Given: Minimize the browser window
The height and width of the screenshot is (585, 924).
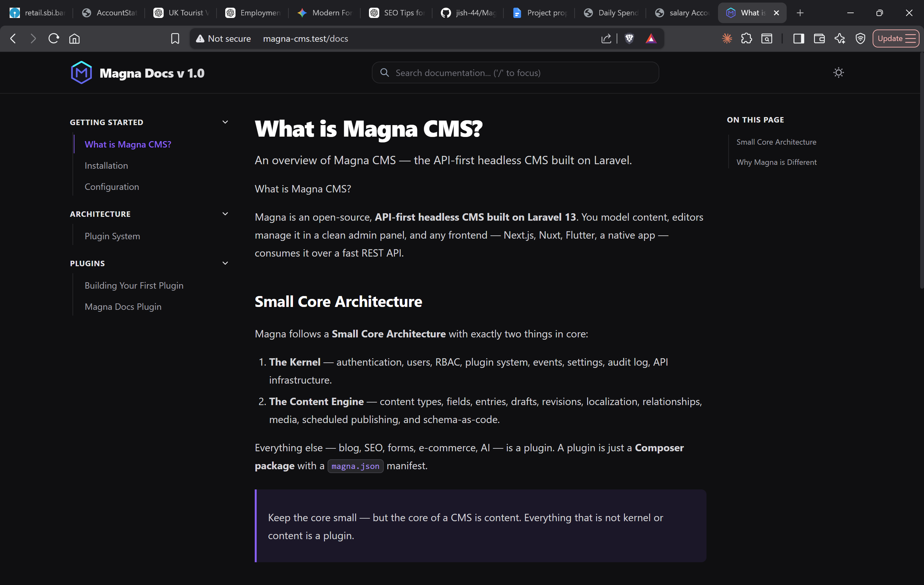Looking at the screenshot, I should click(x=850, y=13).
